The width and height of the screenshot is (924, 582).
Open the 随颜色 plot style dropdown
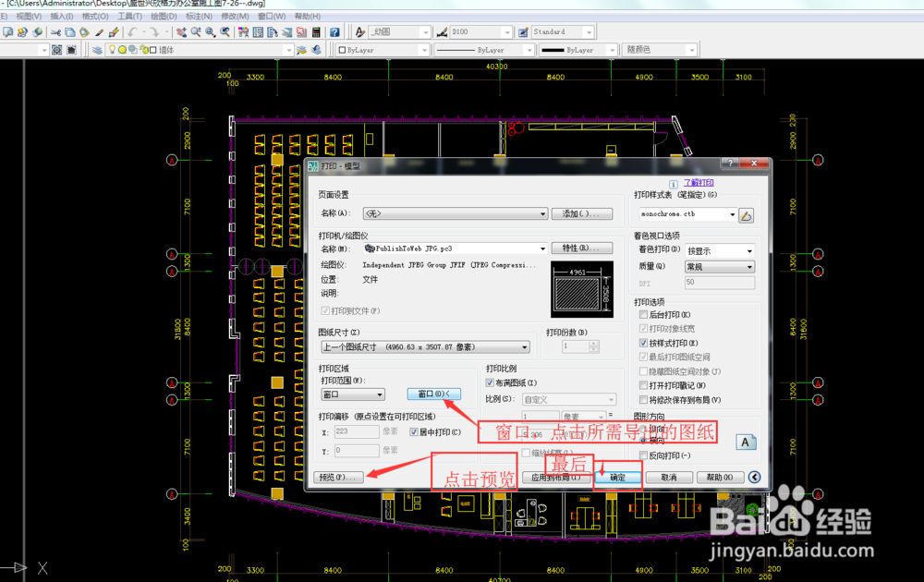[661, 50]
